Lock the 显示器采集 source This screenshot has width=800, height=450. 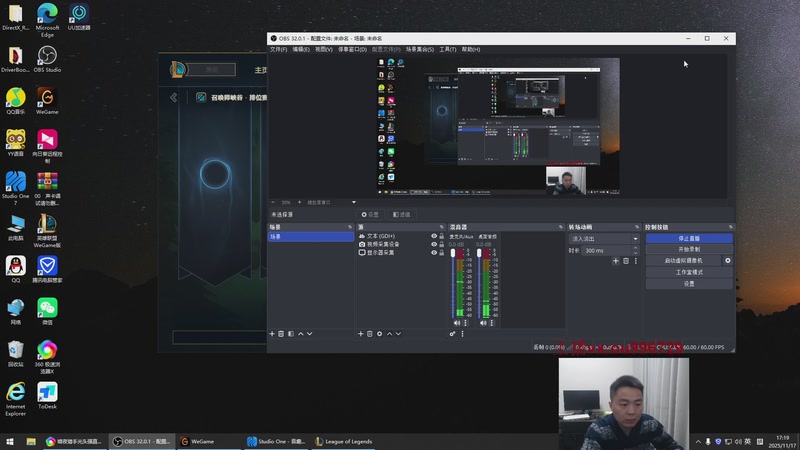[441, 253]
